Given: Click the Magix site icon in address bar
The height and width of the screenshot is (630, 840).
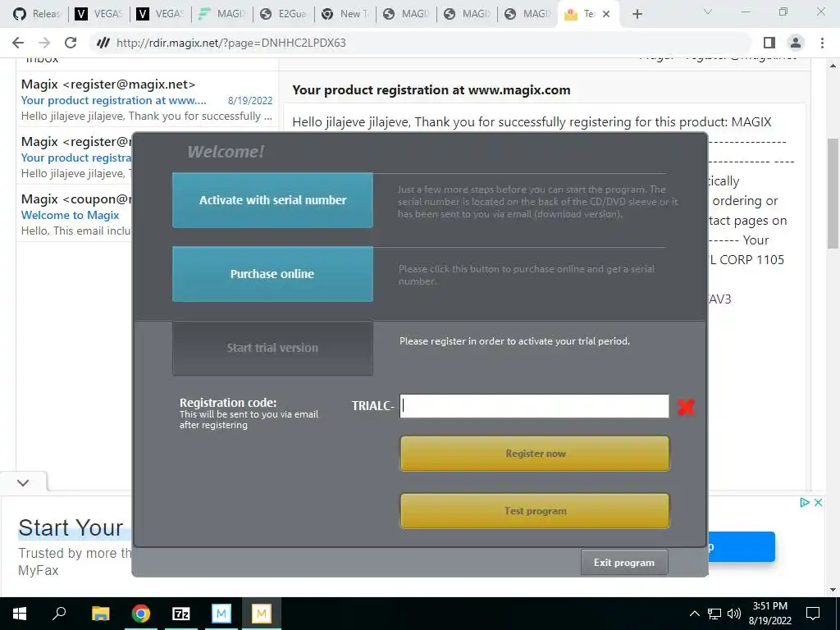Looking at the screenshot, I should point(103,43).
